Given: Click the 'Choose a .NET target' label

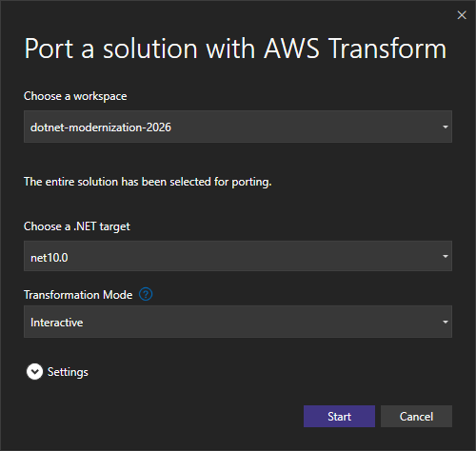Looking at the screenshot, I should click(x=77, y=226).
